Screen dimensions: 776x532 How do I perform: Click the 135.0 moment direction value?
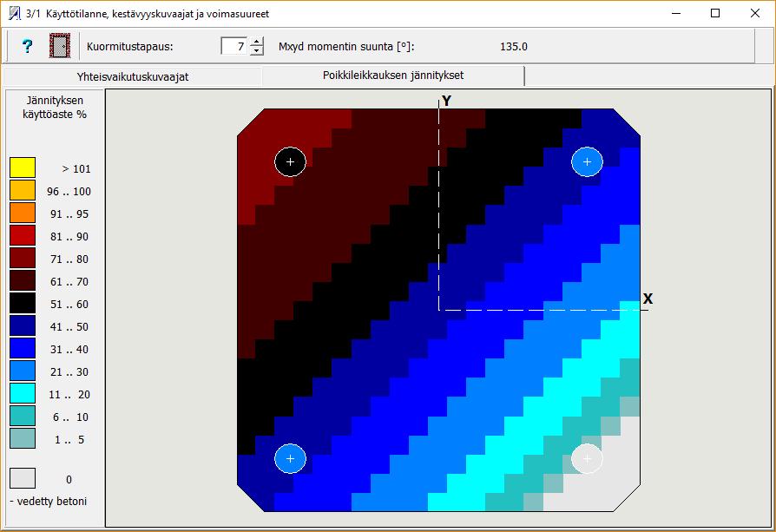(514, 47)
